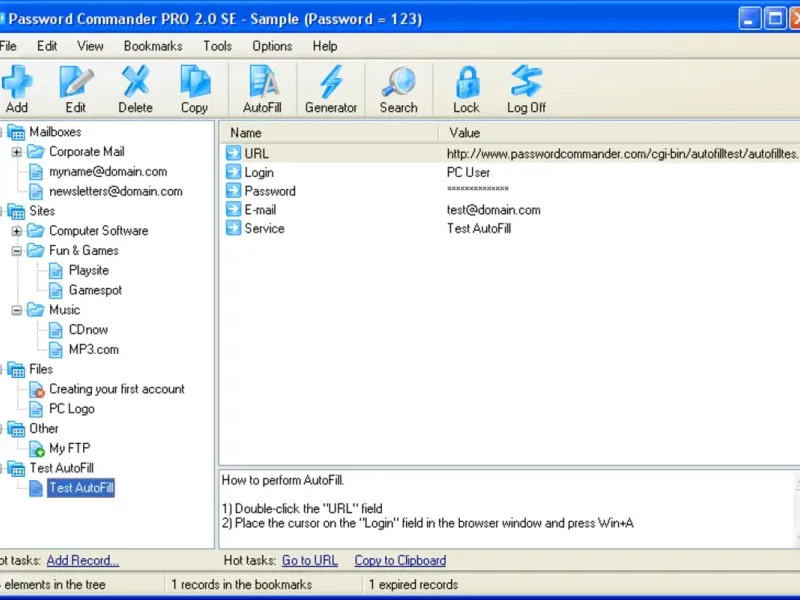The height and width of the screenshot is (600, 800).
Task: Lock the database with padlock icon
Action: [x=466, y=89]
